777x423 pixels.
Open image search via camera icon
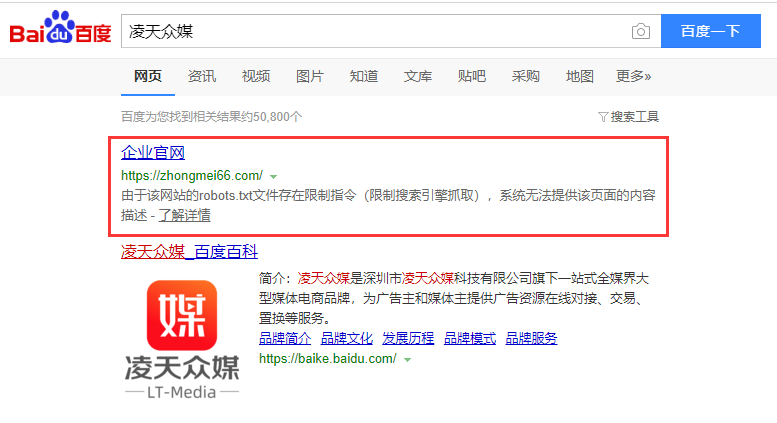tap(641, 31)
